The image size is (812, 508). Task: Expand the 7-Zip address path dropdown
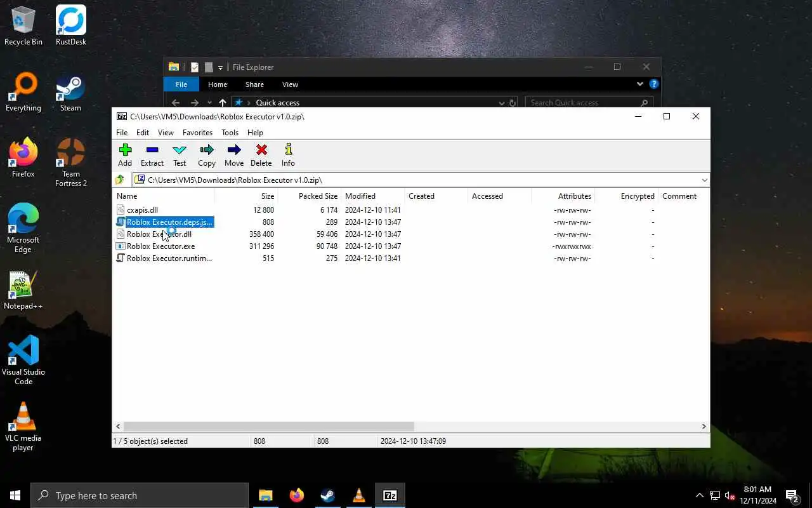point(704,180)
